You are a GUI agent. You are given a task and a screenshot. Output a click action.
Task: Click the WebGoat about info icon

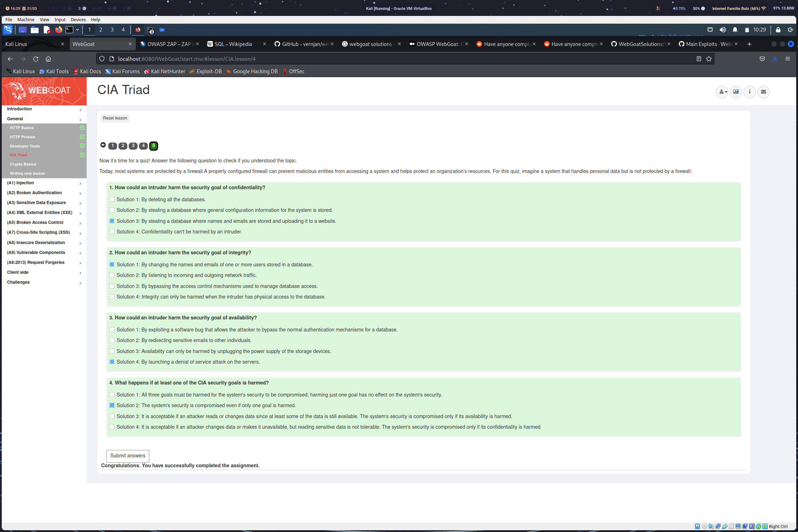coord(750,92)
